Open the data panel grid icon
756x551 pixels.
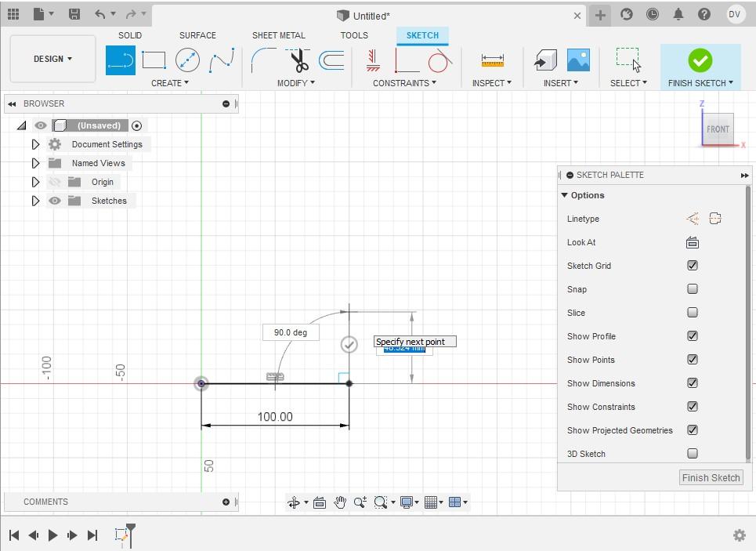click(13, 14)
